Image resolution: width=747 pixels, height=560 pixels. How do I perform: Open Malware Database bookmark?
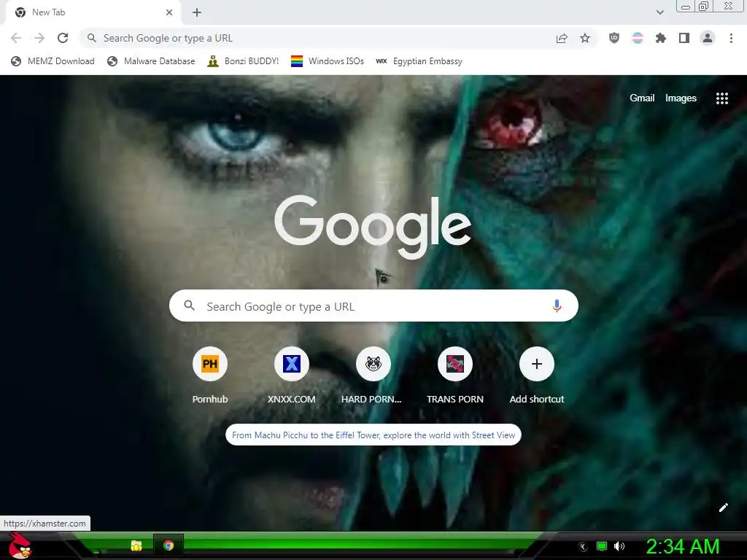pyautogui.click(x=151, y=61)
